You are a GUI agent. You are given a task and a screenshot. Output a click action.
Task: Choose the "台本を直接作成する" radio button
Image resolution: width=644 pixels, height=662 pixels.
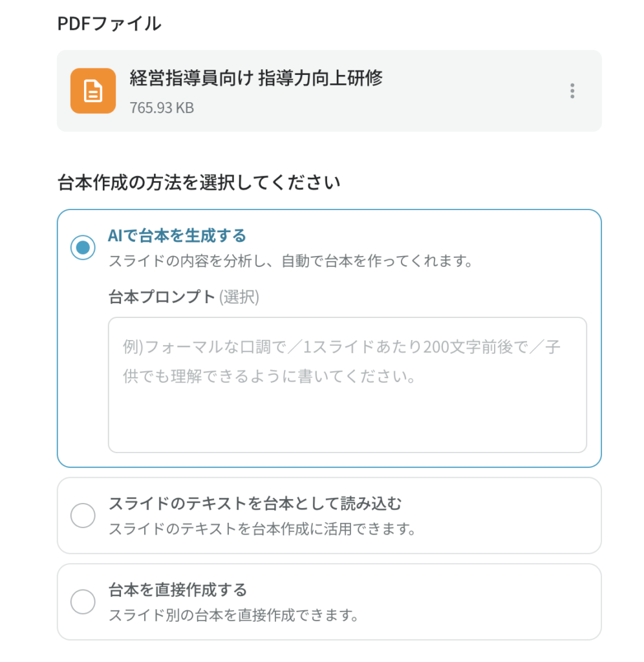tap(83, 602)
